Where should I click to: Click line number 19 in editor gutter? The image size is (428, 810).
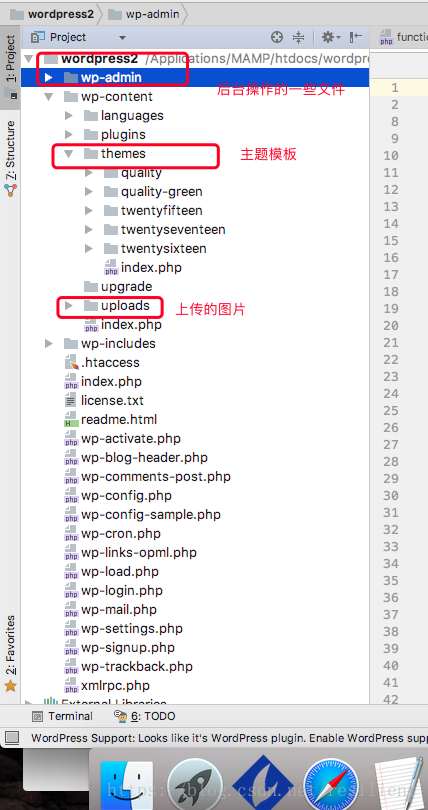tap(391, 308)
